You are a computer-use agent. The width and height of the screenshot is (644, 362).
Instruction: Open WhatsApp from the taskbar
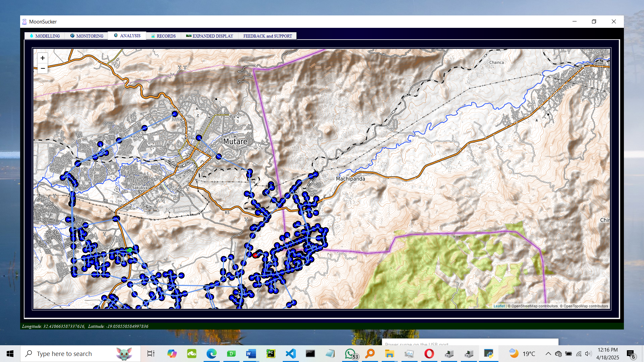click(350, 353)
